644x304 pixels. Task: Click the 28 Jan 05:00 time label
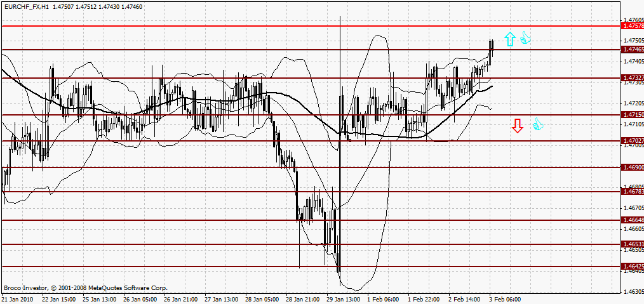262,300
